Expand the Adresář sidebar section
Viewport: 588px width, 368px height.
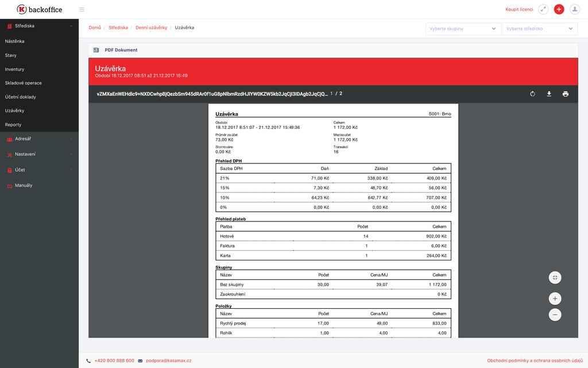tap(71, 139)
